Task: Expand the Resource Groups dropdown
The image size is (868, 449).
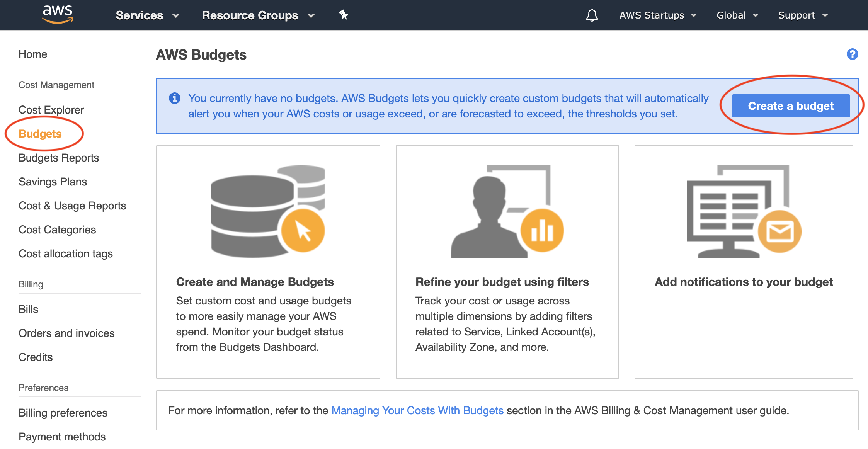Action: (258, 15)
